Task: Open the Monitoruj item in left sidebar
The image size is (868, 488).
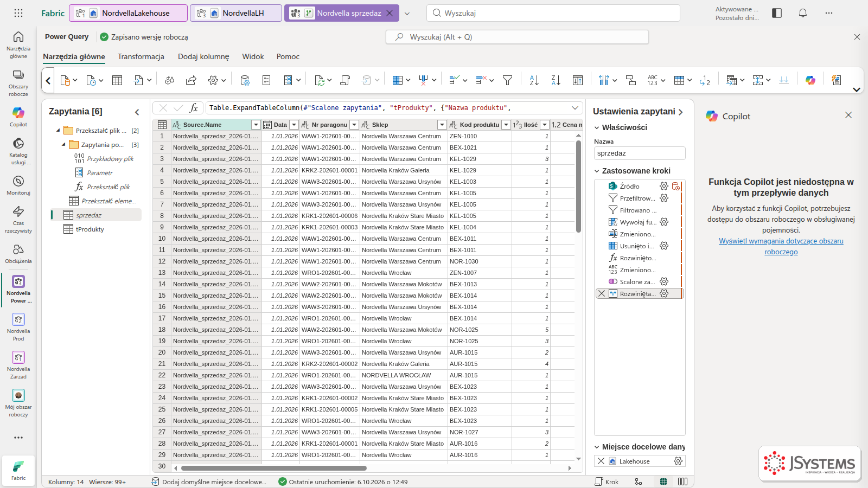Action: click(x=18, y=185)
